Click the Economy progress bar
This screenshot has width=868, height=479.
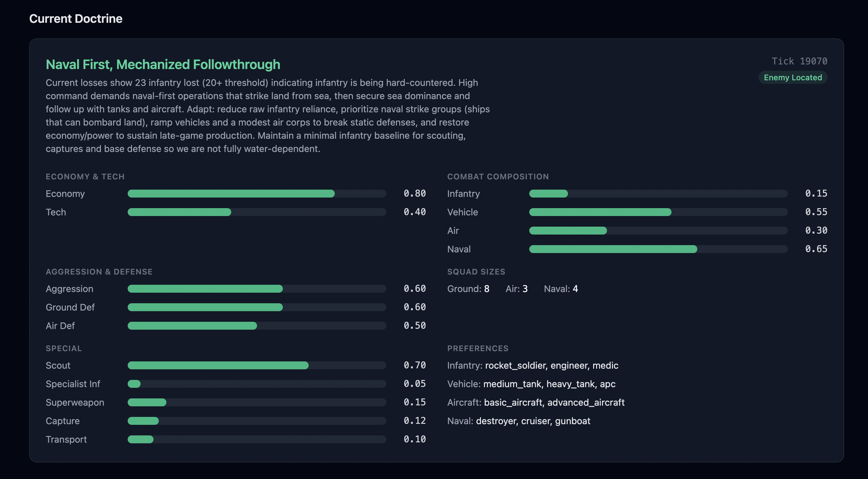coord(257,194)
